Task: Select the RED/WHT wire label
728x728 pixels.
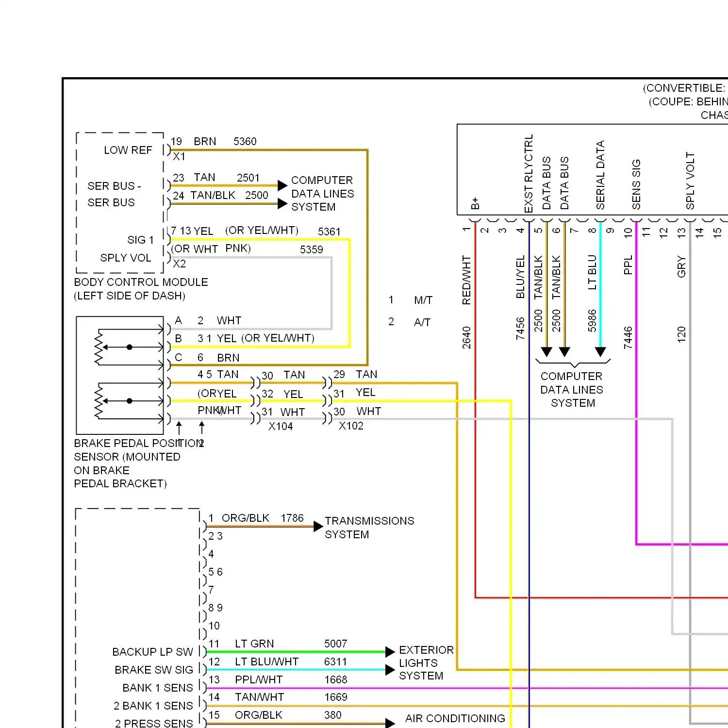Action: point(466,280)
